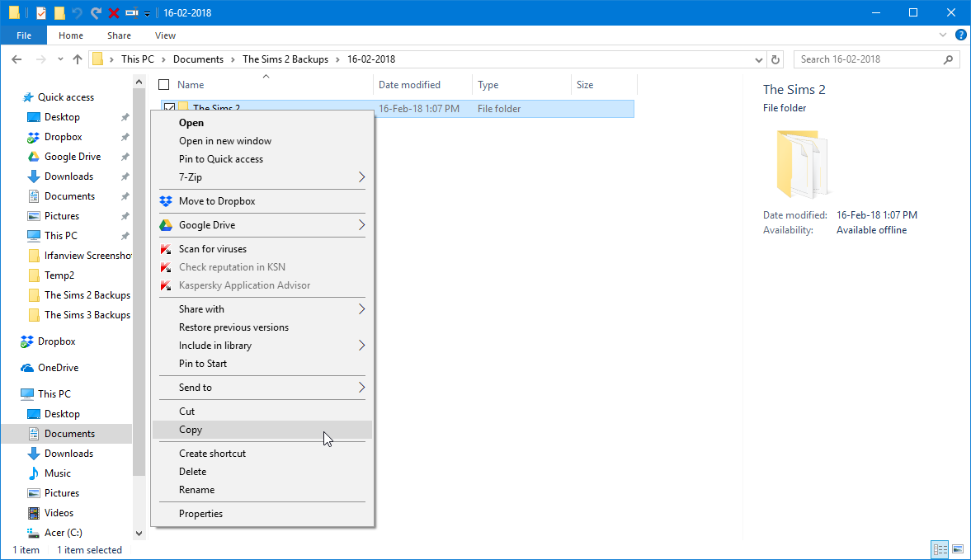Click the search magnifier icon
The image size is (971, 560).
coord(948,59)
